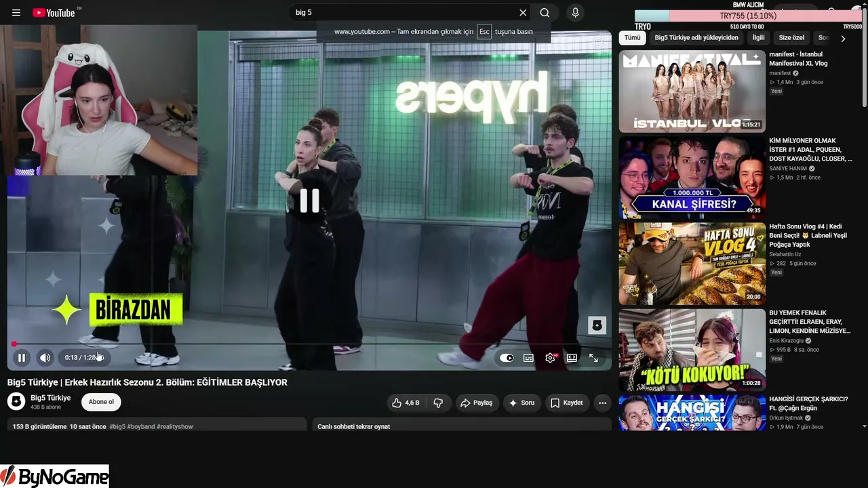Exit full screen in the player
The image size is (868, 488).
tap(593, 358)
